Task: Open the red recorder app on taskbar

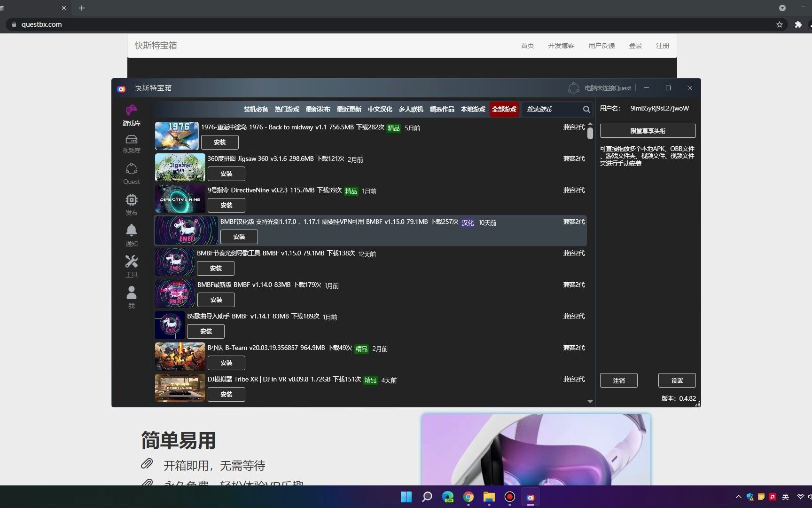Action: tap(510, 497)
